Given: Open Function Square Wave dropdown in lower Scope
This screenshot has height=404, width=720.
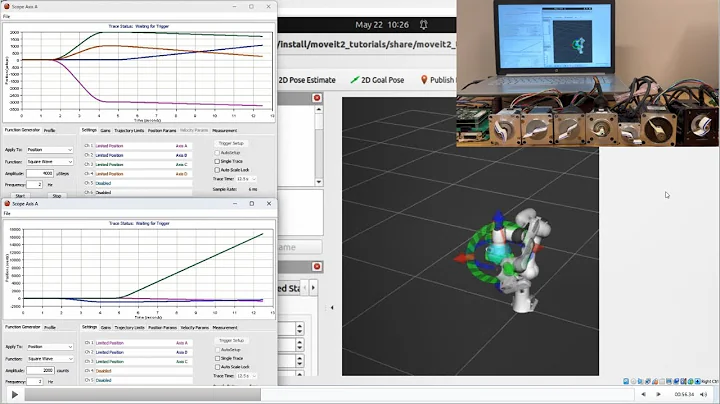Looking at the screenshot, I should 50,359.
